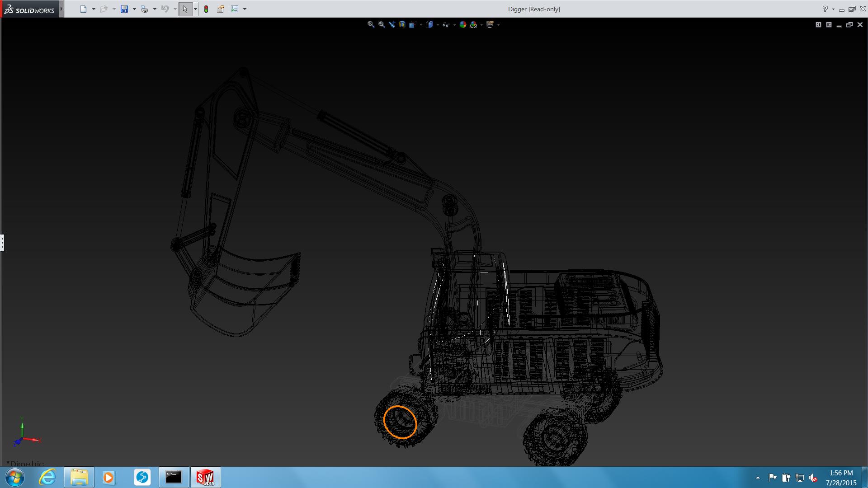The width and height of the screenshot is (868, 488).
Task: Open the Help question mark menu
Action: [825, 9]
